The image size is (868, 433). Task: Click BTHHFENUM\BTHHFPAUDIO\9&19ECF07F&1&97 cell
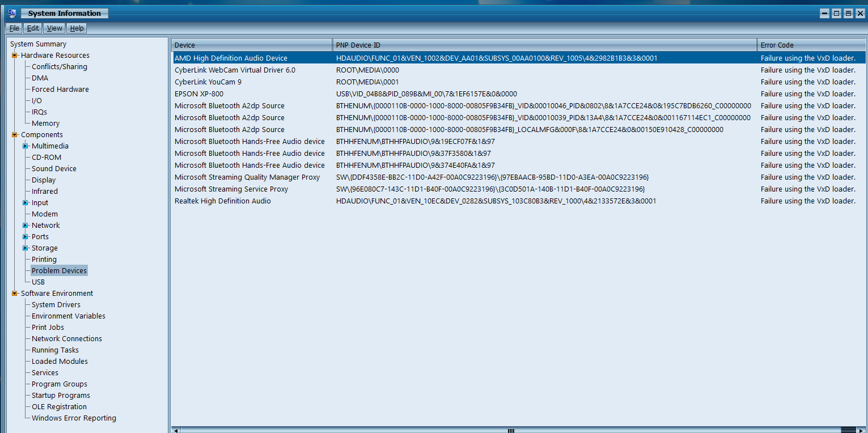(x=416, y=142)
